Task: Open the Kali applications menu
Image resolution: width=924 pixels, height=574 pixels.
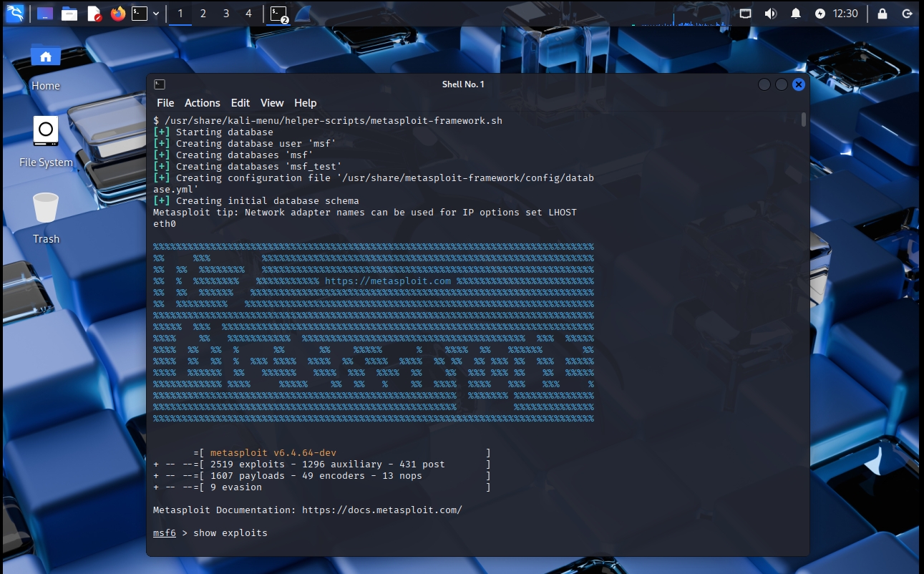Action: [15, 13]
